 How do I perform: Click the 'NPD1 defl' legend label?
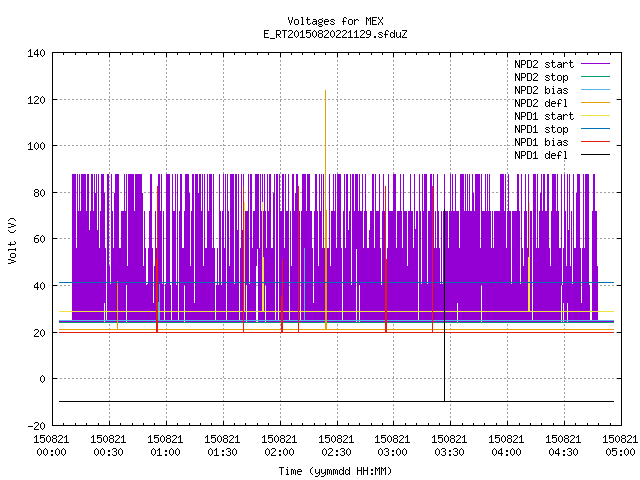coord(541,156)
